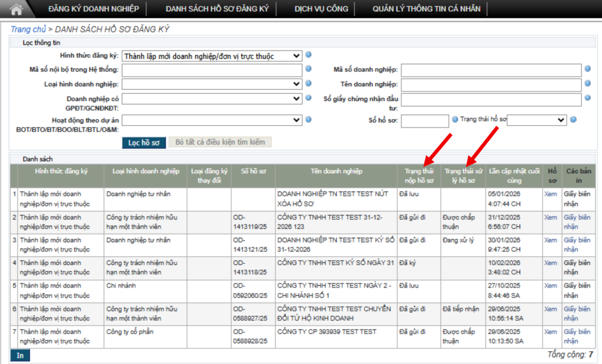Open help icon next to Số hồ sơ field

point(455,119)
